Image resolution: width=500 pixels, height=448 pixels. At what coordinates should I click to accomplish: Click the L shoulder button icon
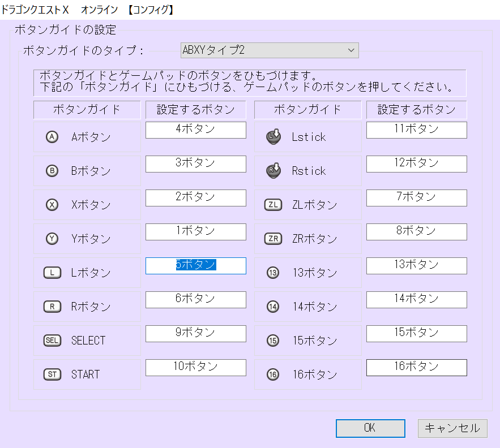[x=52, y=273]
